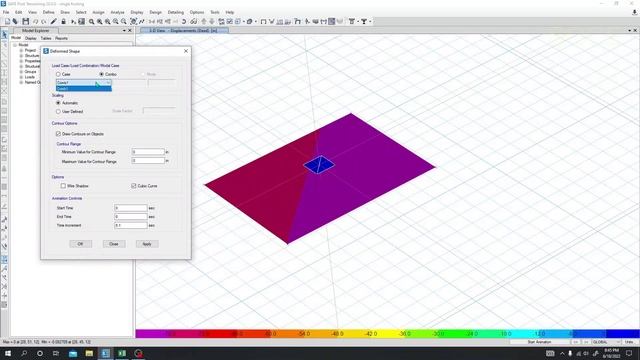Image resolution: width=640 pixels, height=360 pixels.
Task: Click the last magnifier zoom icon in the row
Action: [124, 21]
